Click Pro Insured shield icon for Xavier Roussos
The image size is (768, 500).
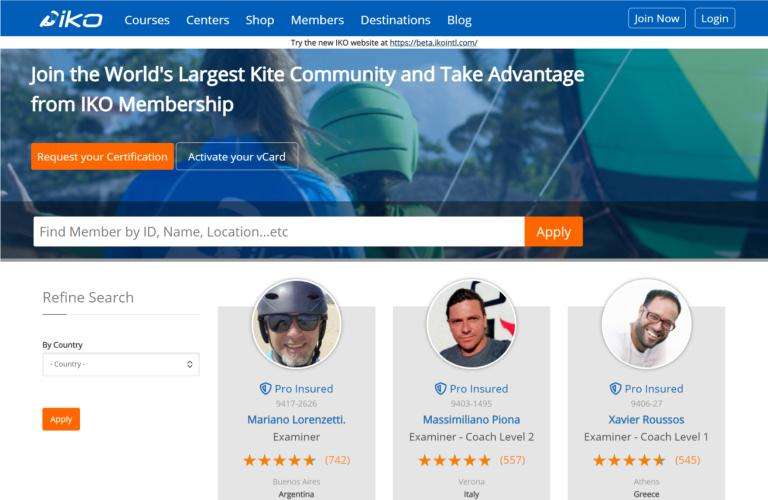coord(615,388)
